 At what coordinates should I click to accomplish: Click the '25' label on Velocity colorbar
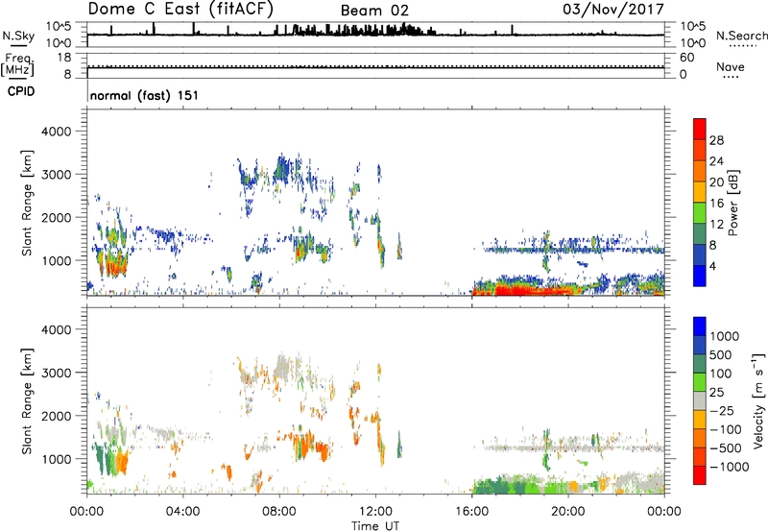[717, 393]
